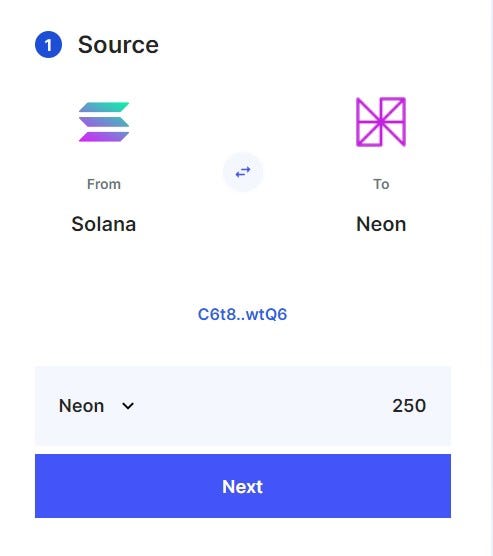Click the blue step 1 badge
The width and height of the screenshot is (493, 556).
49,45
